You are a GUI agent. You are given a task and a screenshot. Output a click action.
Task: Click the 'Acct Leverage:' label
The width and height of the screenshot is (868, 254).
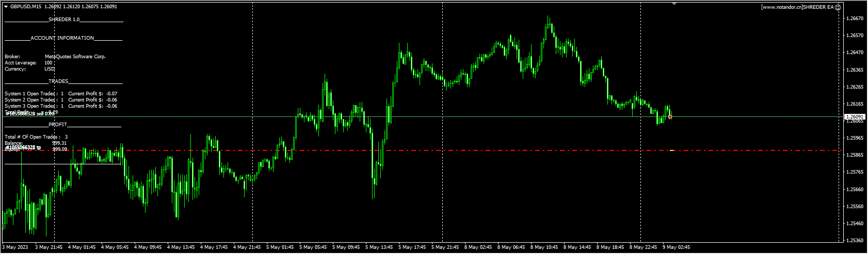click(x=21, y=63)
